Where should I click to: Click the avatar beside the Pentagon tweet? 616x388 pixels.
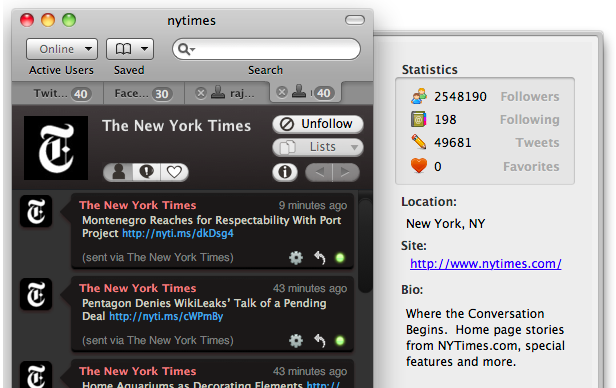[36, 294]
